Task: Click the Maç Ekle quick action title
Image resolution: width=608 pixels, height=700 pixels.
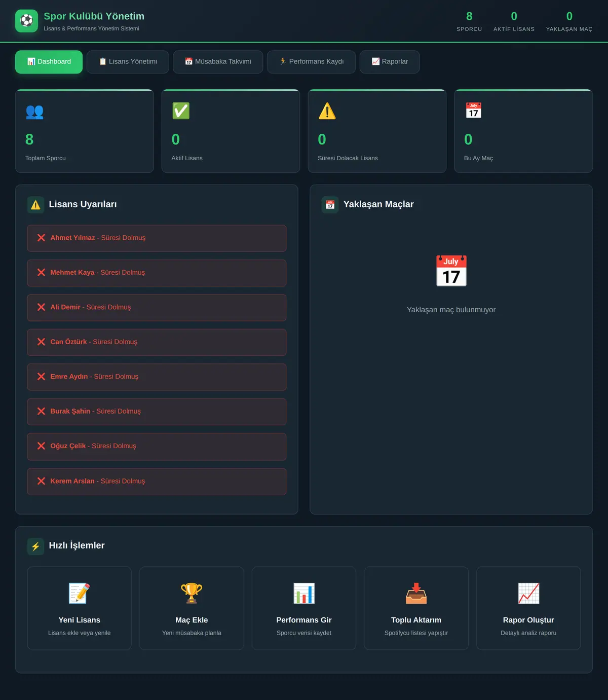Action: pyautogui.click(x=192, y=620)
